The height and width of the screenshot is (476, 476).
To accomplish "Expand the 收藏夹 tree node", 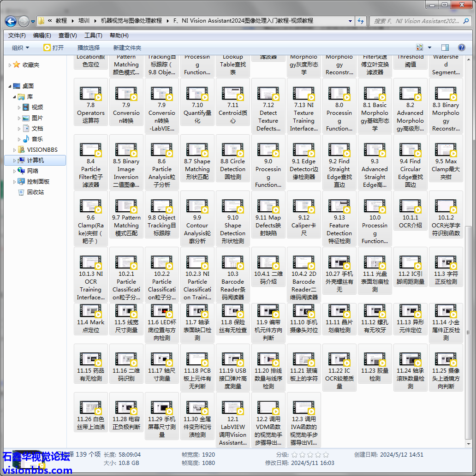I will click(10, 65).
